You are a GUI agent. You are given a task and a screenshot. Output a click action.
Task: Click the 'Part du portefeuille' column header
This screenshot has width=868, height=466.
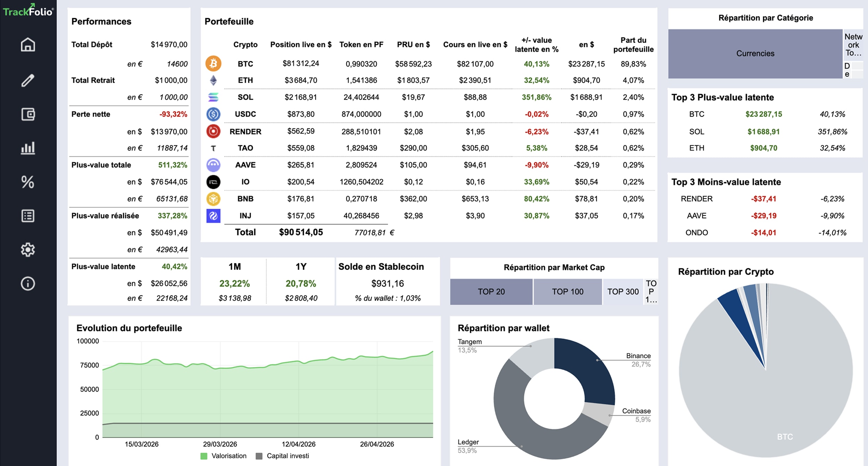pos(633,44)
